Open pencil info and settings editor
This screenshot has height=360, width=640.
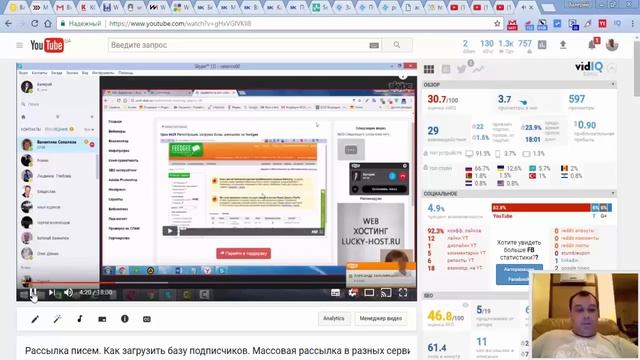coord(35,319)
